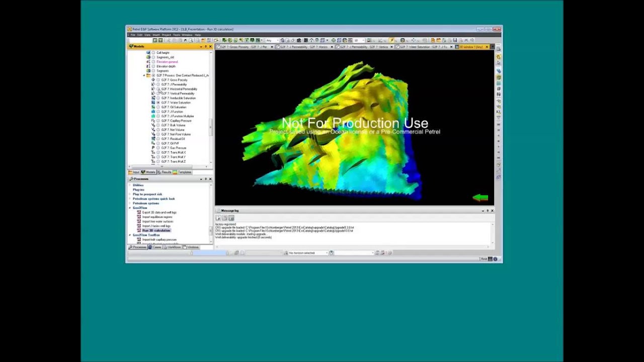Open the Insert menu
Image resolution: width=644 pixels, height=362 pixels.
[x=156, y=35]
